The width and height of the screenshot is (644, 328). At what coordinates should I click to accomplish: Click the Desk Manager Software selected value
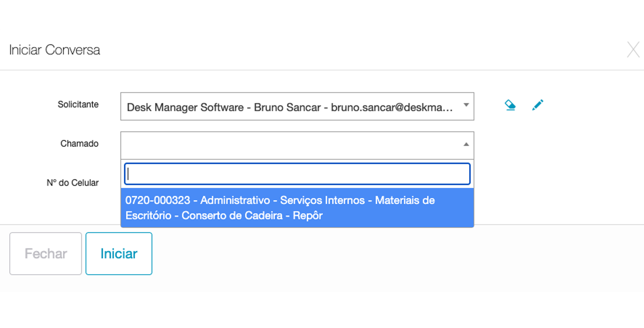click(185, 107)
